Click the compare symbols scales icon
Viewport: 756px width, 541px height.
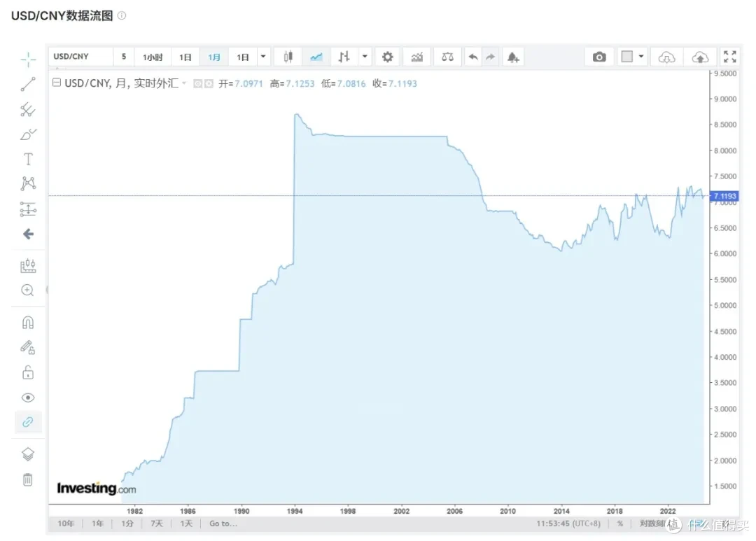447,57
